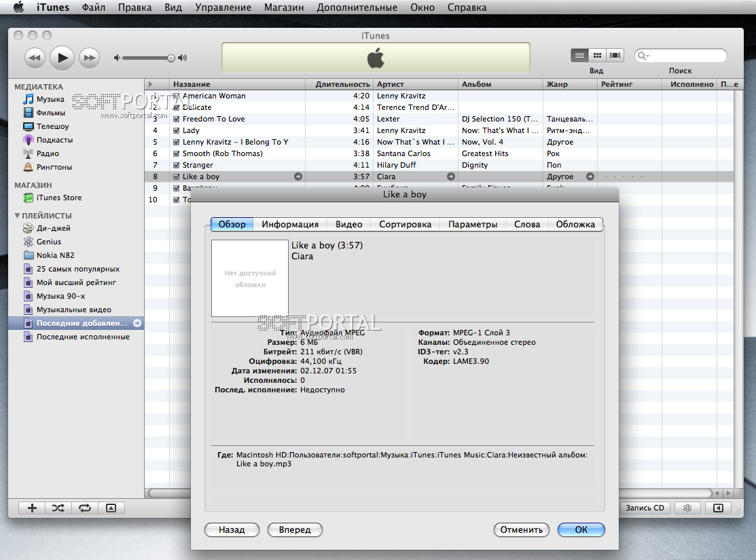The height and width of the screenshot is (560, 756).
Task: Switch to the Параметры tab
Action: [x=473, y=224]
